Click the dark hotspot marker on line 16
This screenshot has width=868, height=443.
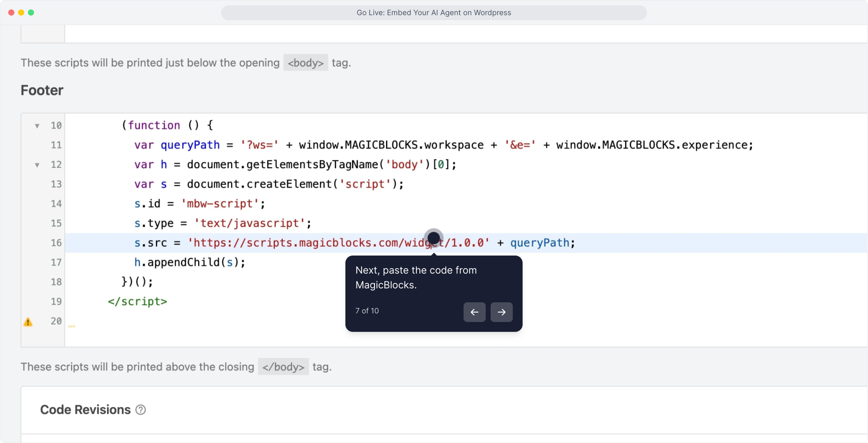coord(434,238)
